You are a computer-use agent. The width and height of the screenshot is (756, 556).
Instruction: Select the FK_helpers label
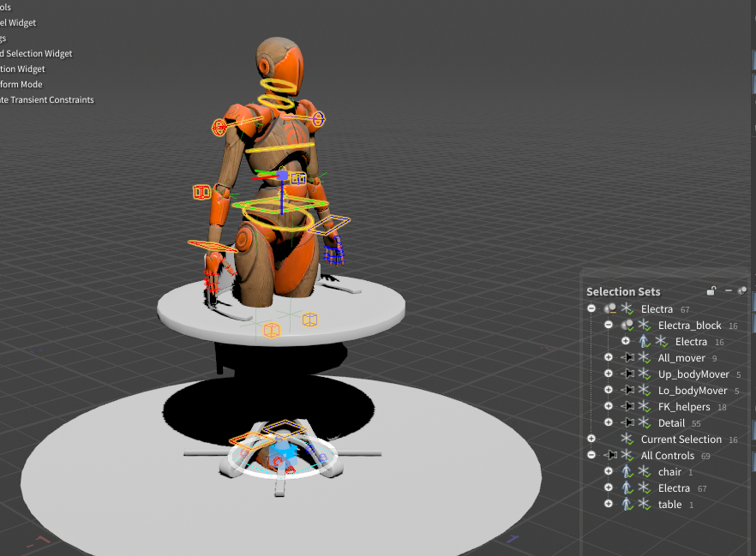[x=684, y=407]
